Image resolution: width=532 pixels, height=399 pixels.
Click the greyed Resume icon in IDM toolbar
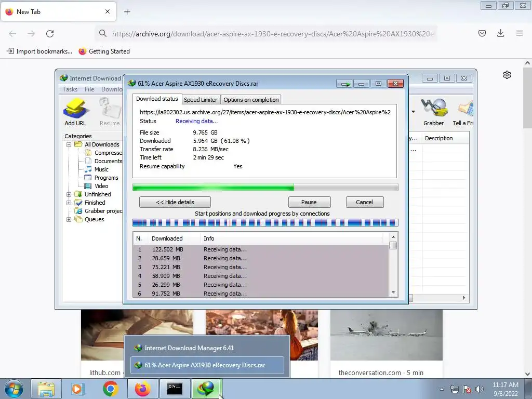[x=110, y=112]
